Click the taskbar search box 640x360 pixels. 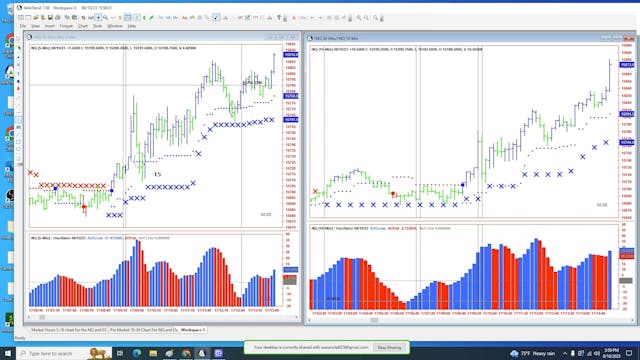tap(64, 353)
